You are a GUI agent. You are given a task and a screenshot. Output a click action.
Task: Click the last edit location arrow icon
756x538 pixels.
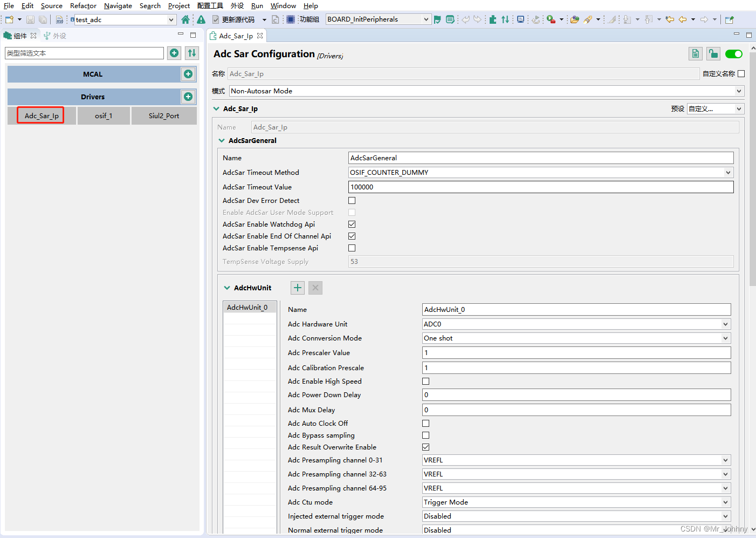click(670, 19)
